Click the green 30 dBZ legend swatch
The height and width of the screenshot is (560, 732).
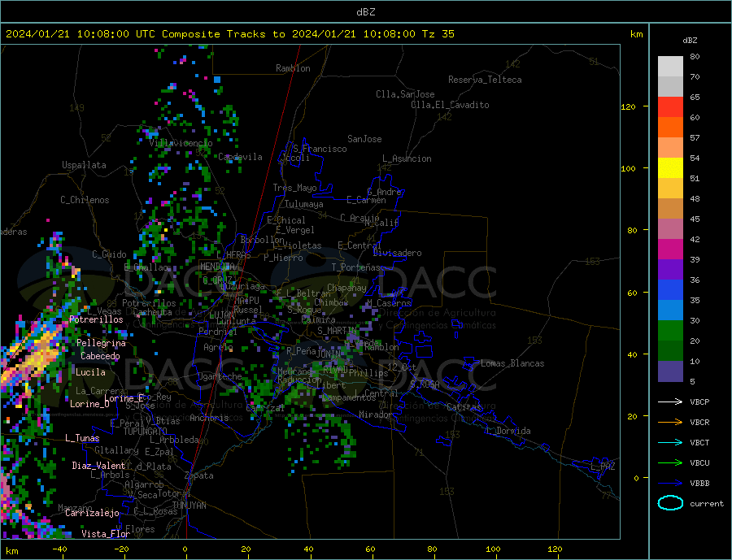pyautogui.click(x=670, y=331)
